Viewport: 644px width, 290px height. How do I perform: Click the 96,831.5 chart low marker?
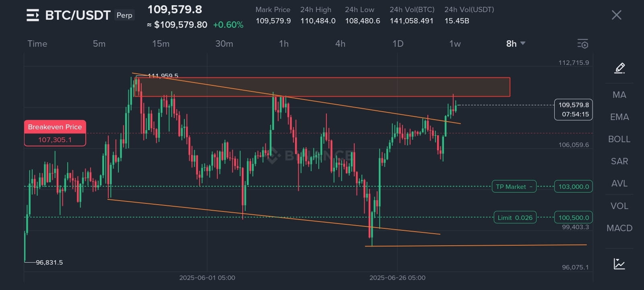50,263
